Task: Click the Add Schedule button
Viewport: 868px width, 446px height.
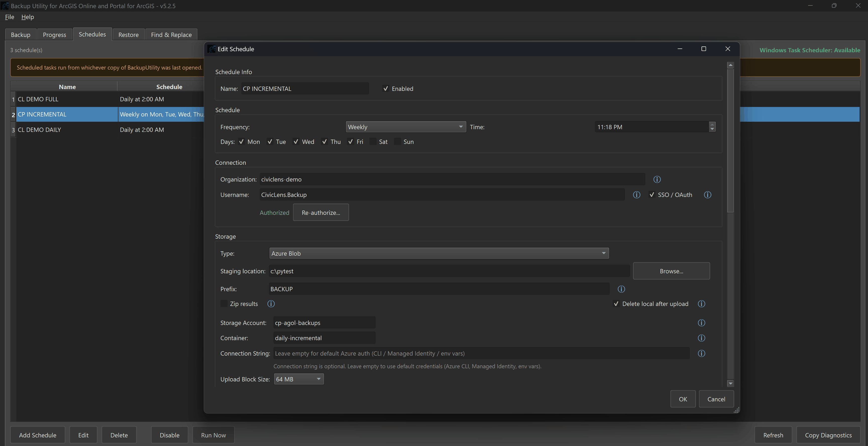Action: coord(38,435)
